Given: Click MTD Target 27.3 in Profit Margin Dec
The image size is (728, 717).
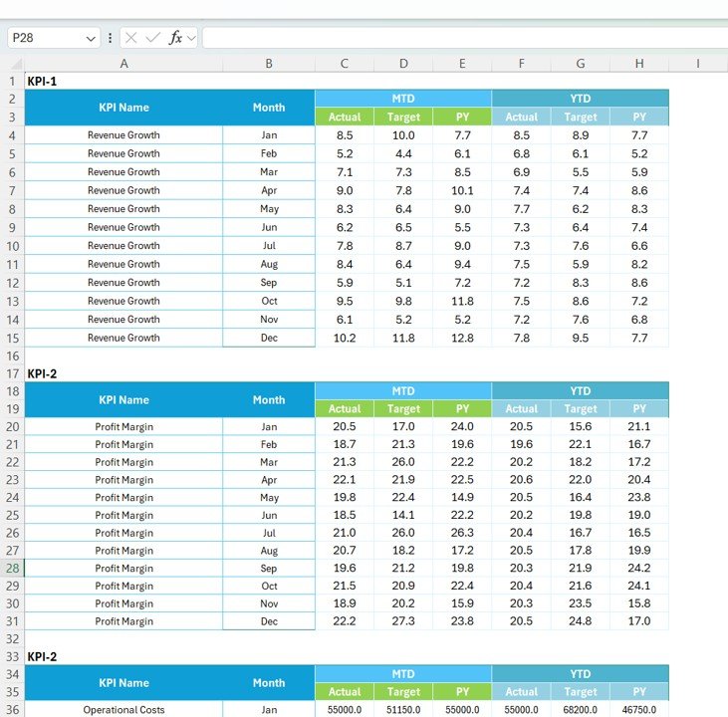Looking at the screenshot, I should click(x=403, y=620).
